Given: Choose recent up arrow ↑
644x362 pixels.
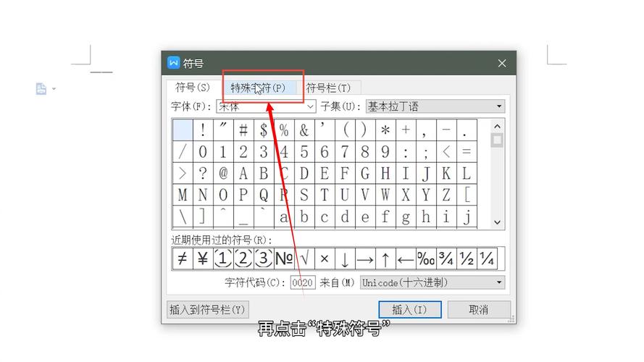Looking at the screenshot, I should (x=385, y=258).
